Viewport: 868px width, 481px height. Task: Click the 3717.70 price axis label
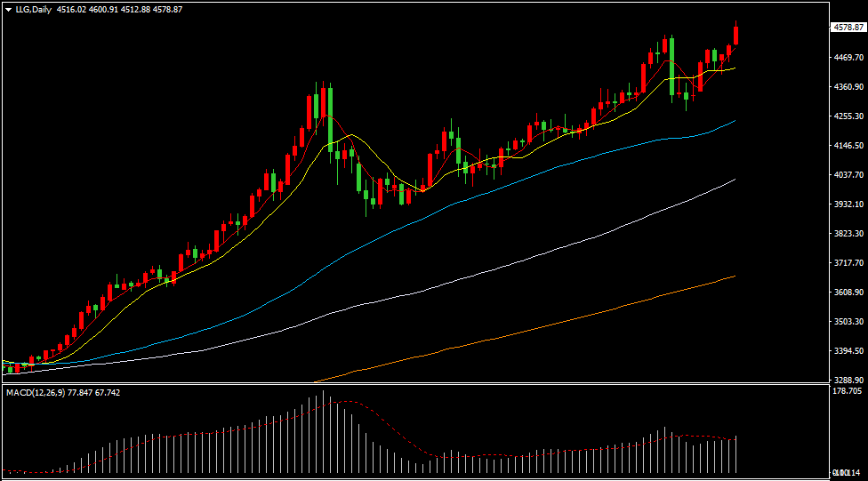pos(848,263)
